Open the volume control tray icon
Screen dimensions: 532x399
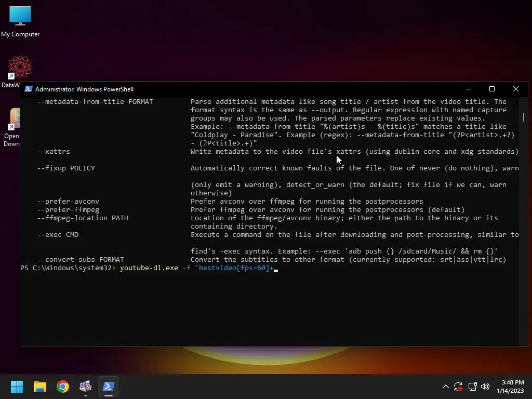[485, 387]
